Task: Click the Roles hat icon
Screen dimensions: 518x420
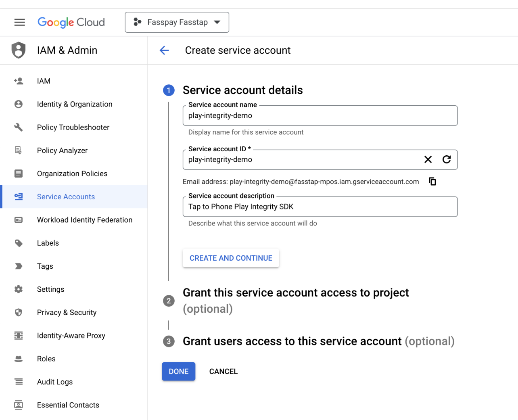Action: click(19, 359)
